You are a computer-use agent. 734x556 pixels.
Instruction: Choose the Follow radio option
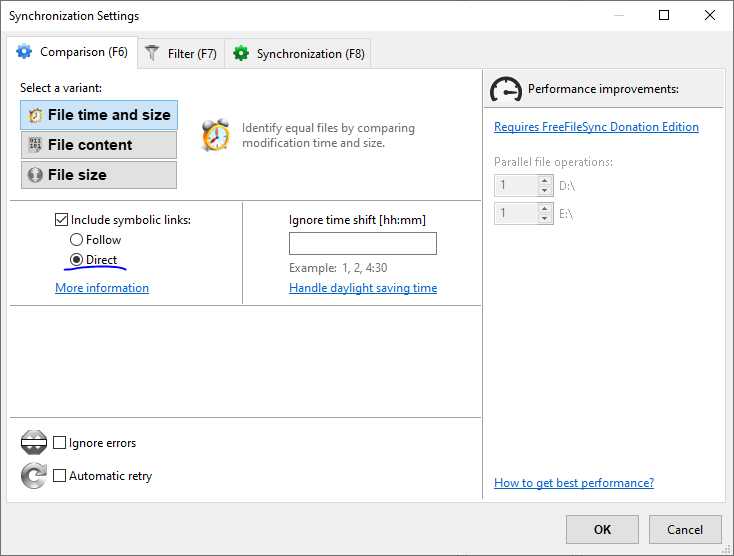(76, 240)
